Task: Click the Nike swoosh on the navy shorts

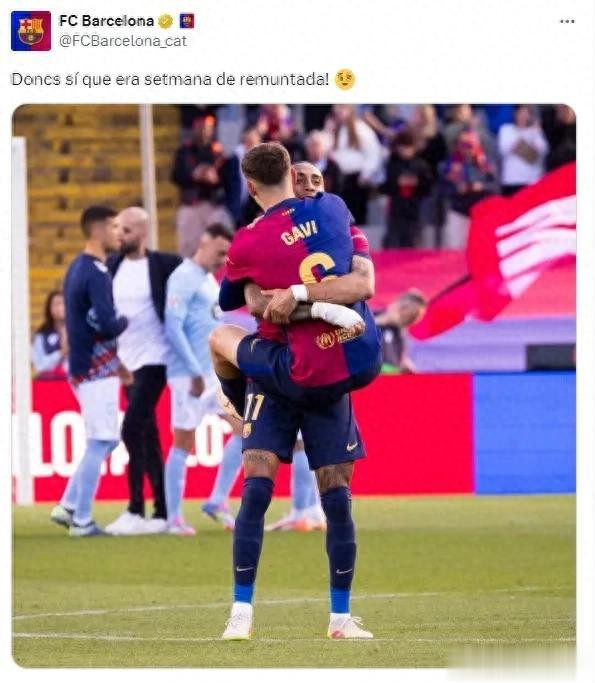Action: (352, 446)
